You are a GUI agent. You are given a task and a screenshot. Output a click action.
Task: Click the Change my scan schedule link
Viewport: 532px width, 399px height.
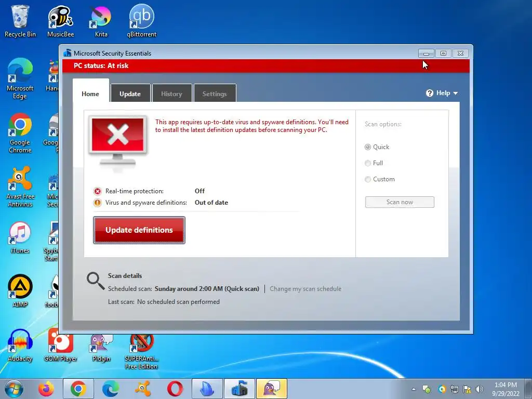[x=305, y=289]
